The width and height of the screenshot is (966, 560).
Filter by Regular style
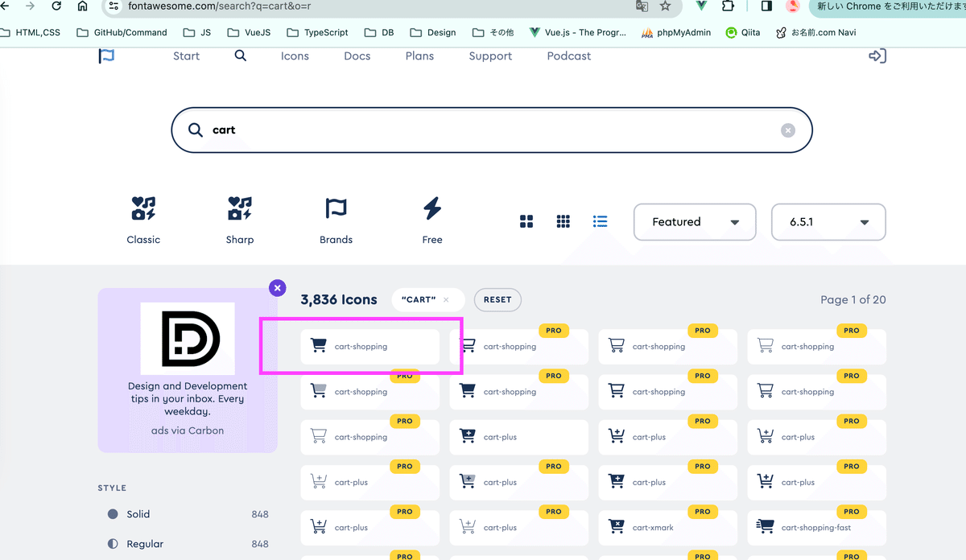(188, 545)
